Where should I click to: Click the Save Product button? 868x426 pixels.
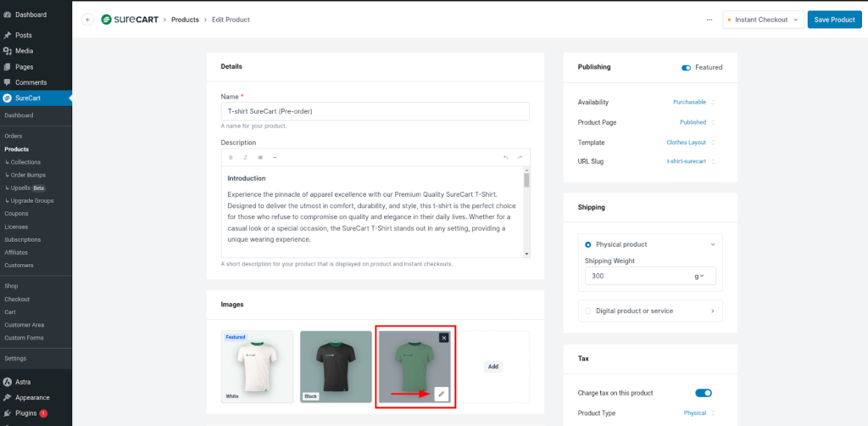coord(834,20)
